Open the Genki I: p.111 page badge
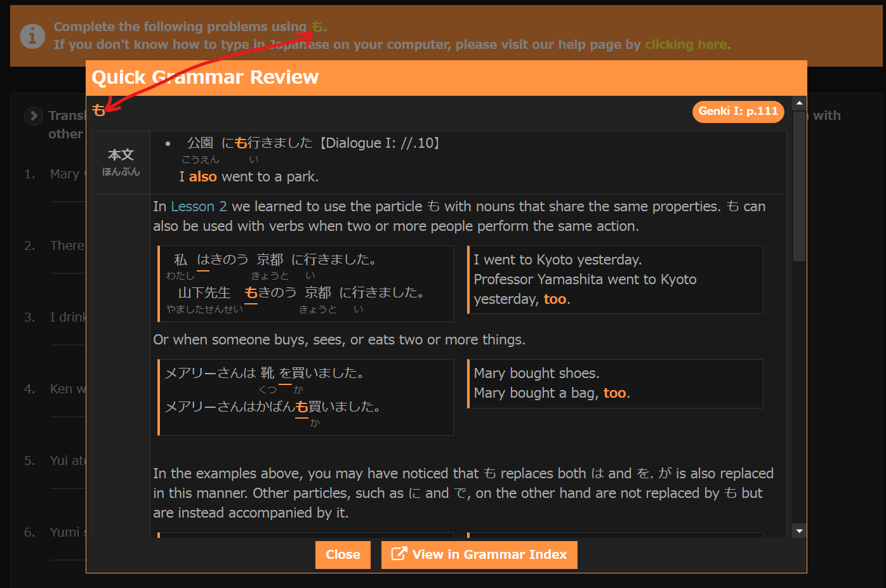This screenshot has height=588, width=886. pyautogui.click(x=737, y=111)
